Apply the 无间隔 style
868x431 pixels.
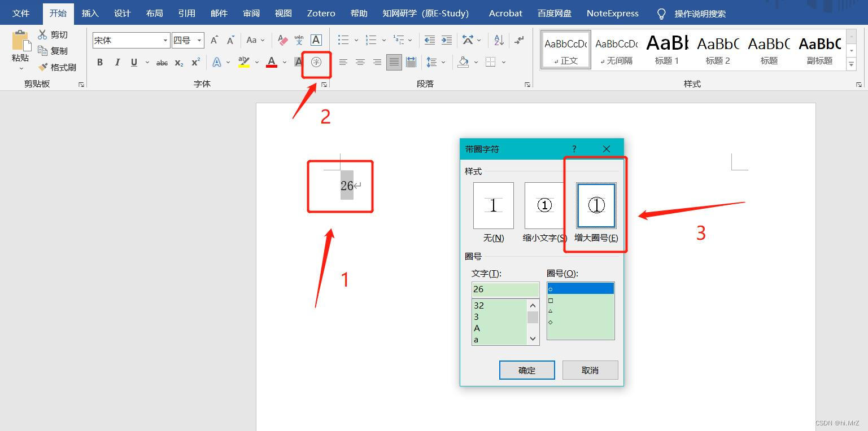click(616, 50)
